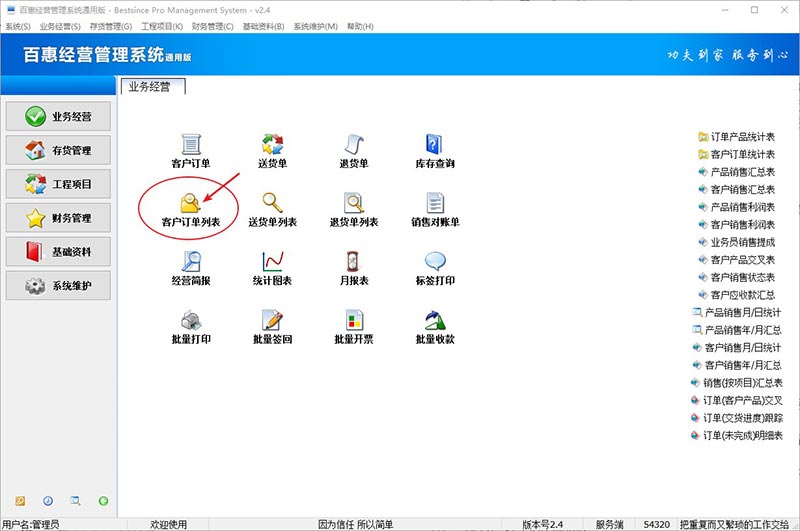
Task: Select 系统维护 in the sidebar
Action: click(x=58, y=285)
